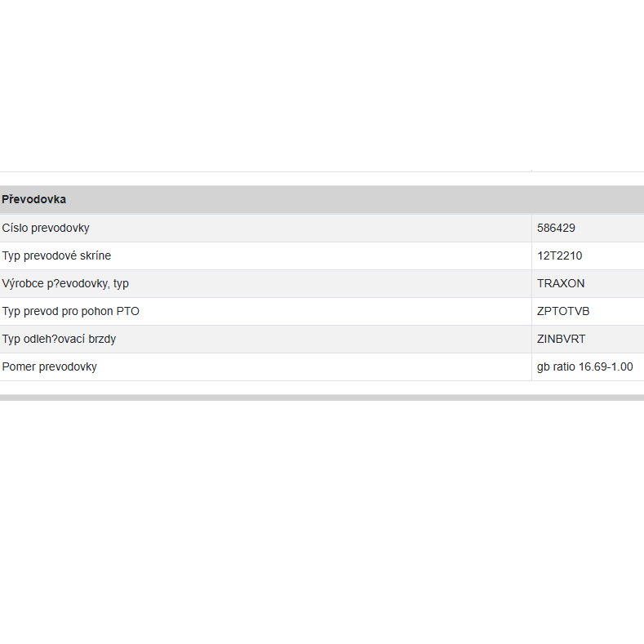Click the ZINBVRT value cell
The width and height of the screenshot is (644, 644).
click(x=562, y=339)
